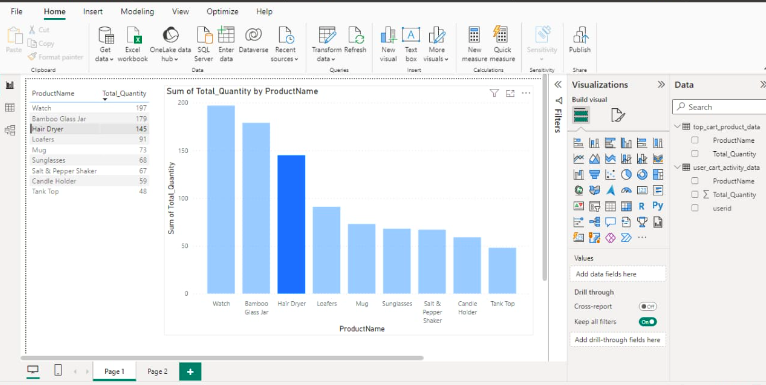Open the Excel workbook data source
The height and width of the screenshot is (385, 766).
click(132, 44)
